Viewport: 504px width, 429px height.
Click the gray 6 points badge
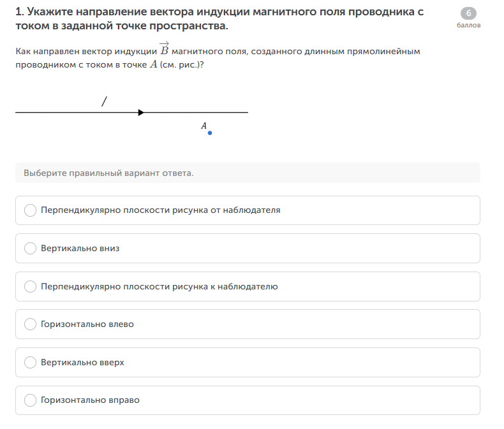(x=468, y=13)
